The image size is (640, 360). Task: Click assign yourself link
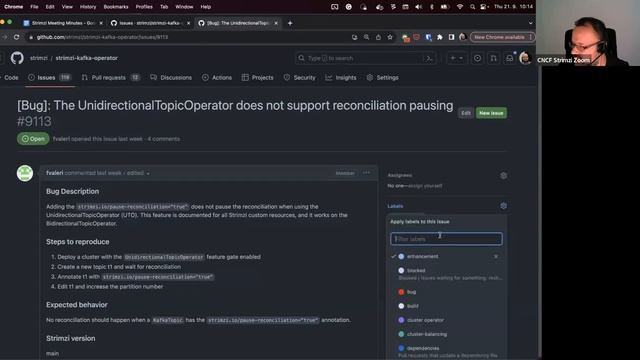coord(425,186)
